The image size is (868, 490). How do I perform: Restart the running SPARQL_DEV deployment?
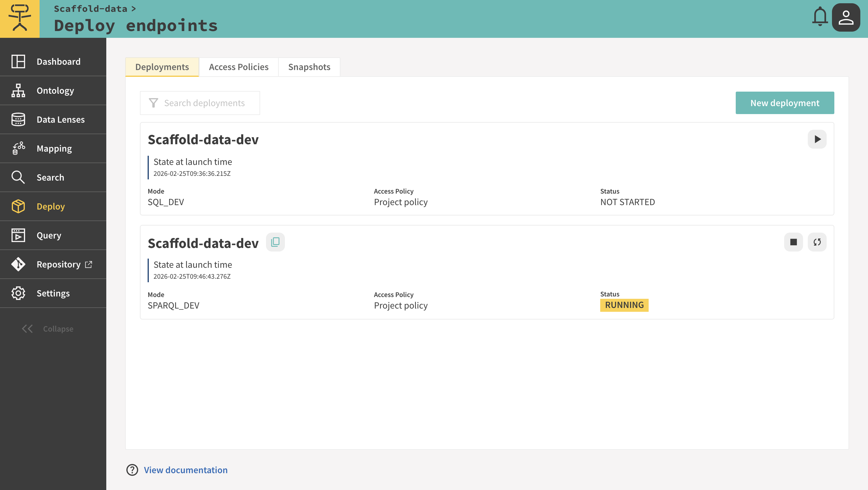[817, 242]
